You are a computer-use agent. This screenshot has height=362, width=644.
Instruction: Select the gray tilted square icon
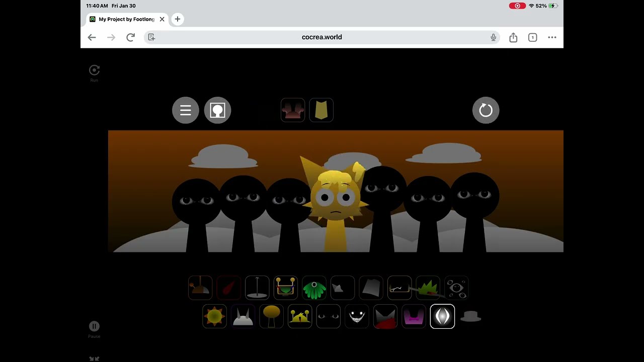click(x=371, y=288)
